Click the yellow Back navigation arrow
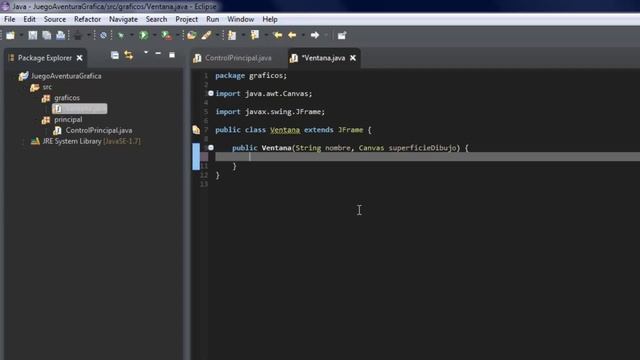 [292, 36]
